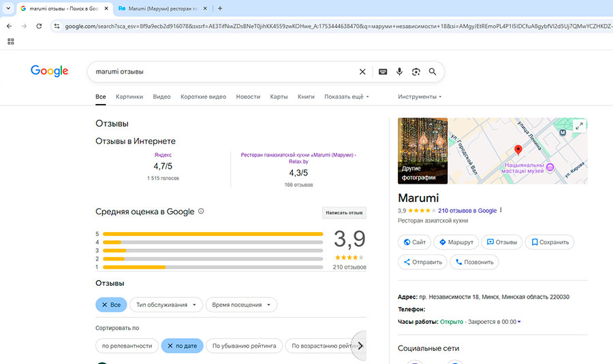Open rating info icon next to Google score
Image resolution: width=613 pixels, height=364 pixels.
coord(201,212)
